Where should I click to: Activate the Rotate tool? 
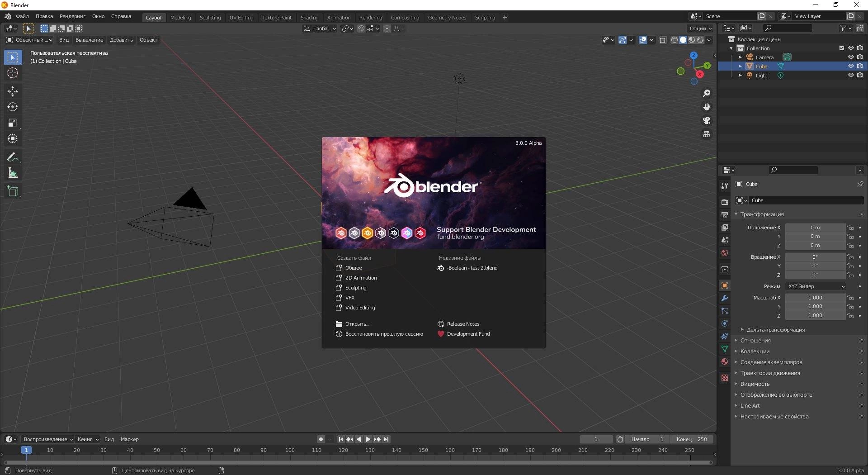(13, 107)
